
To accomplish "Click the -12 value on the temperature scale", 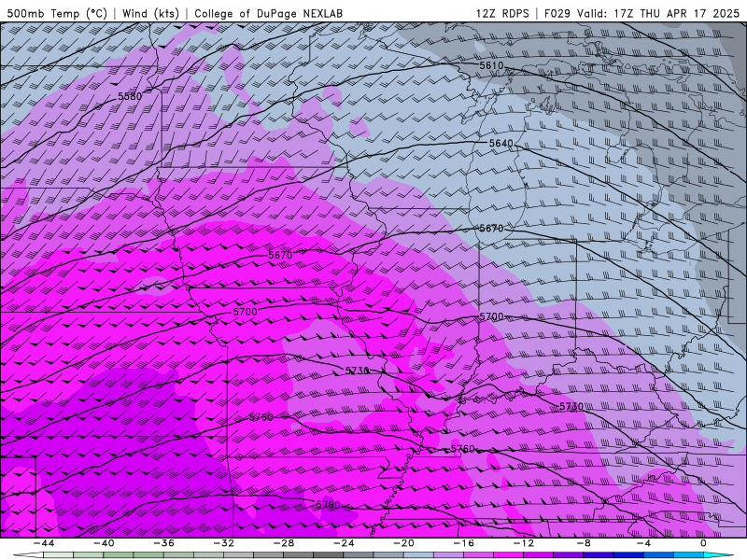I will 524,543.
